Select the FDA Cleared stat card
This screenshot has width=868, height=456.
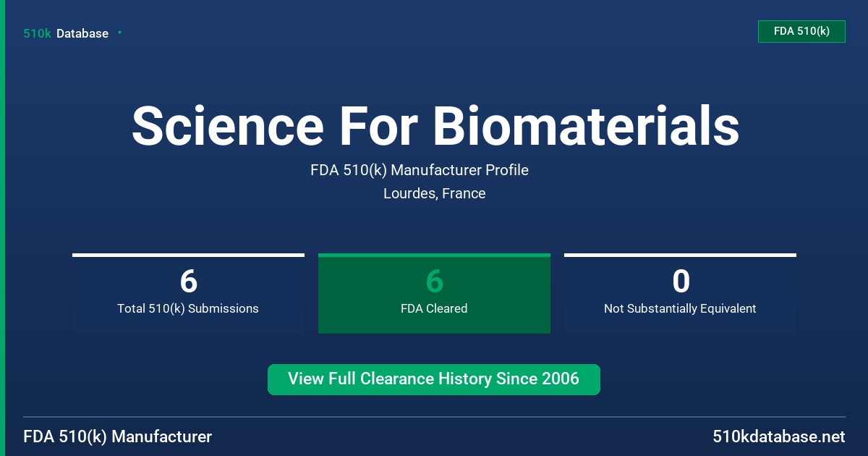pos(434,294)
